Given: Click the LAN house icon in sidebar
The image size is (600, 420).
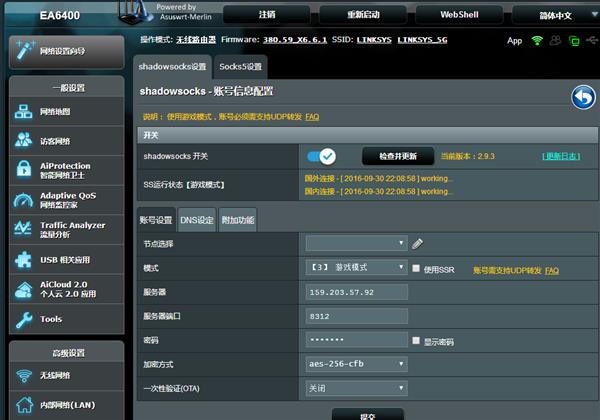Looking at the screenshot, I should tap(24, 405).
